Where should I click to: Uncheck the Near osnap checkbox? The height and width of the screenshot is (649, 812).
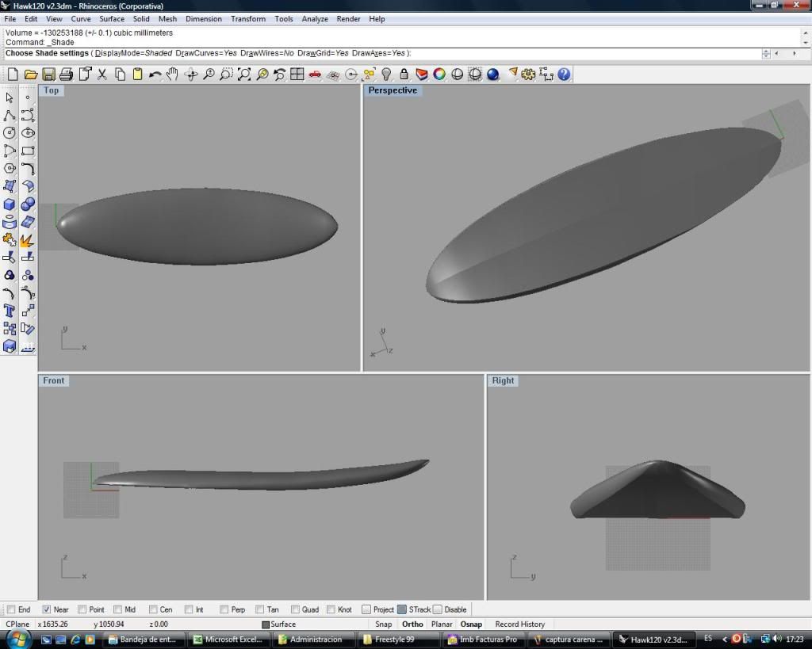click(47, 609)
